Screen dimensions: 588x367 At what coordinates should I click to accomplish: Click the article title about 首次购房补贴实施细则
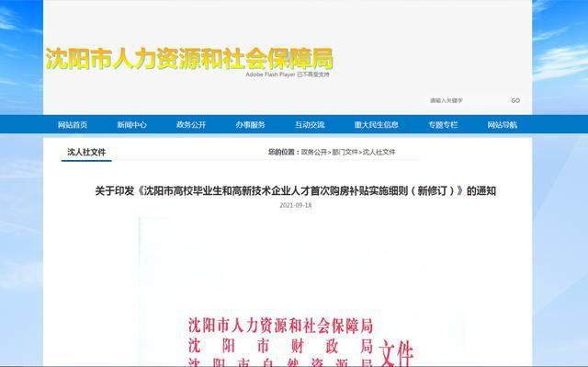point(296,191)
